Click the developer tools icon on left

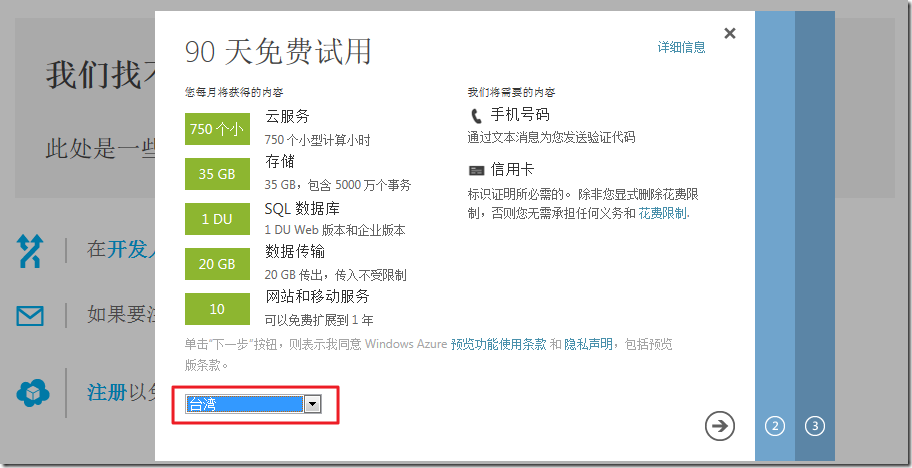coord(30,250)
